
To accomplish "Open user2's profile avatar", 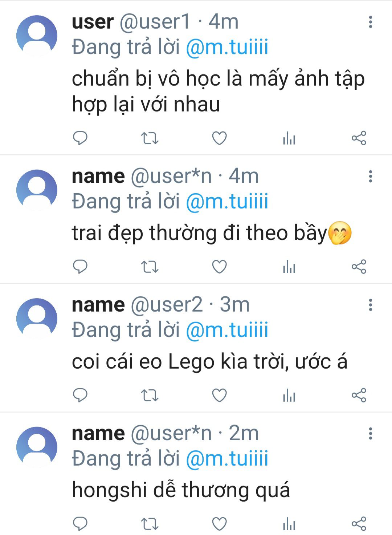I will (37, 318).
